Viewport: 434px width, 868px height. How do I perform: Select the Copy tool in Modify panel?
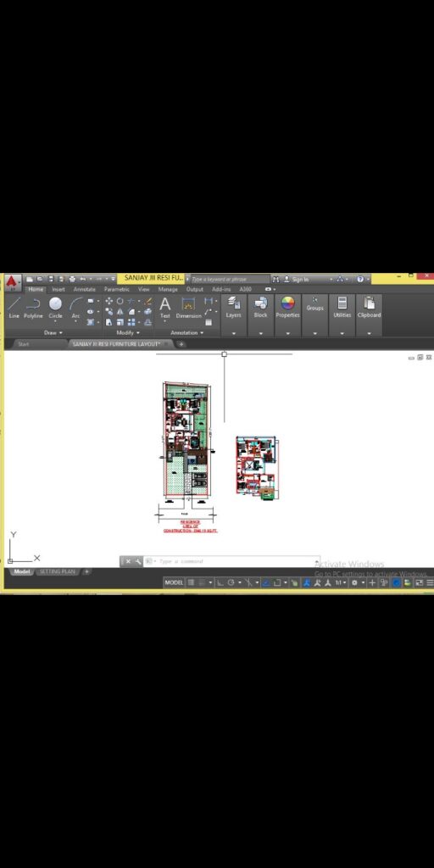coord(109,312)
